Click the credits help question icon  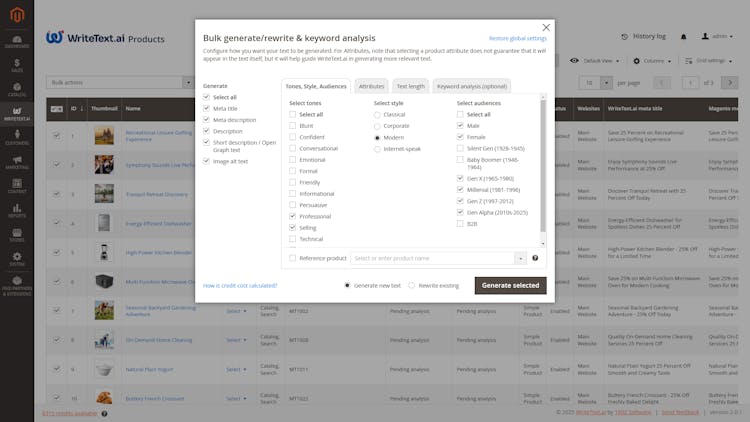[104, 413]
